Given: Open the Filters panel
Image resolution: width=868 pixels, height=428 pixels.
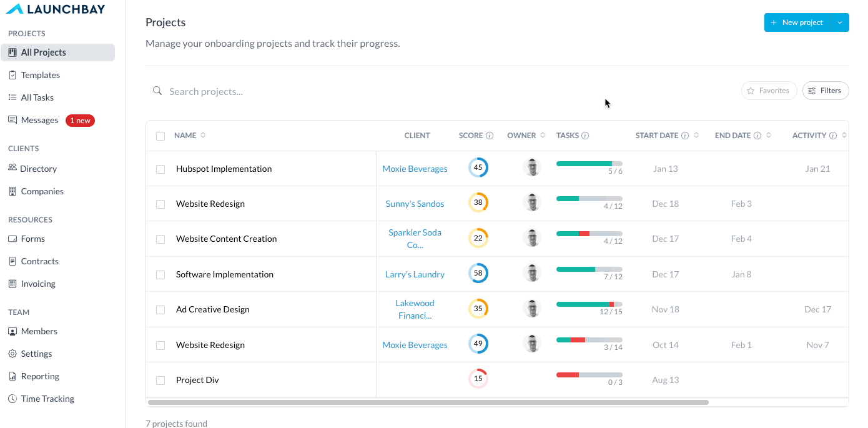Looking at the screenshot, I should click(826, 91).
